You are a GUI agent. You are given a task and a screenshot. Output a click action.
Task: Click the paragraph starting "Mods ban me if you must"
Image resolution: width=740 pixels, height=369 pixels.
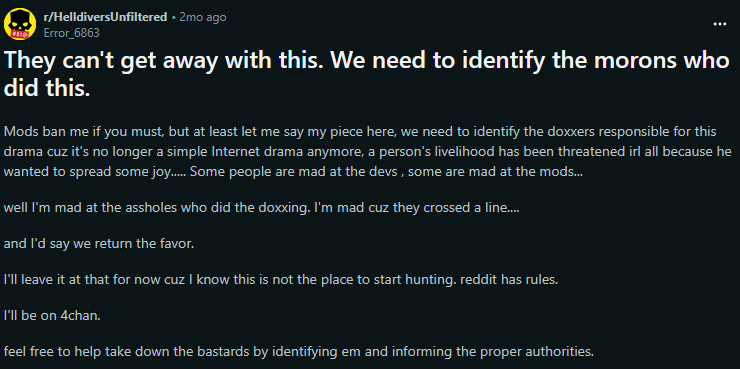click(x=368, y=151)
